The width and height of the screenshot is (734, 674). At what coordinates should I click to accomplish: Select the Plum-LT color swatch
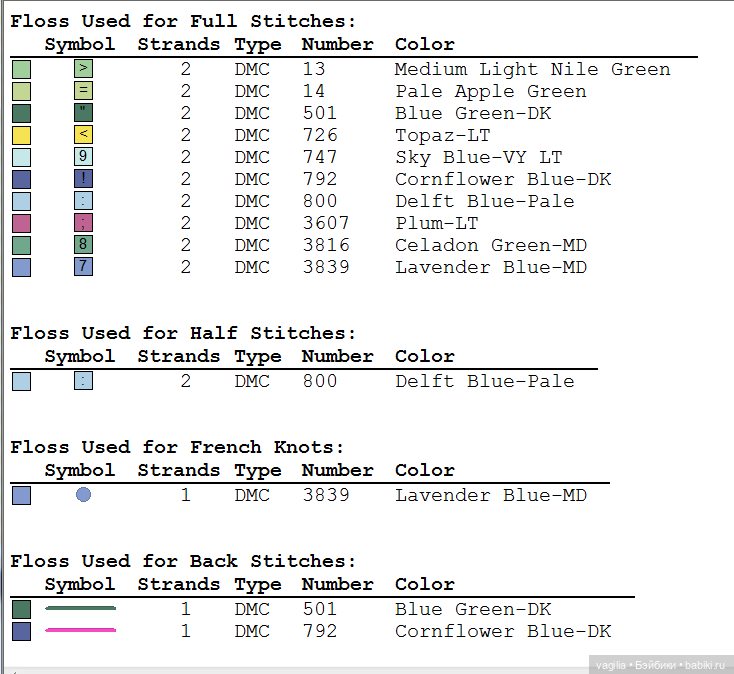[21, 223]
